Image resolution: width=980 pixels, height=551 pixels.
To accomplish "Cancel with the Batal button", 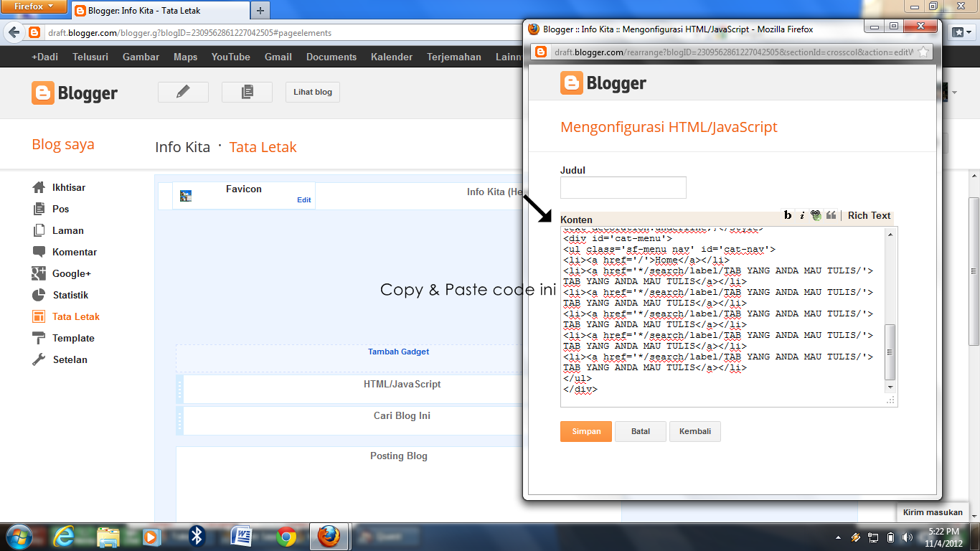I will pos(641,431).
